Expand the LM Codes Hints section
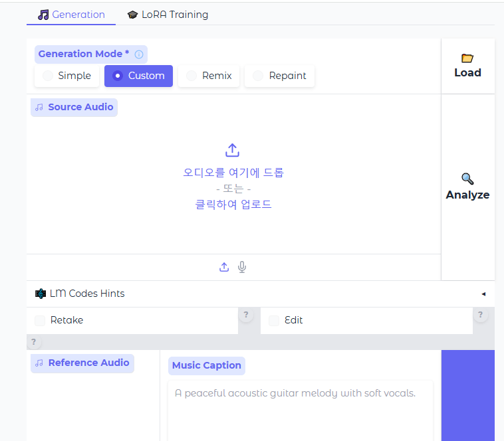The width and height of the screenshot is (504, 441). click(x=261, y=294)
